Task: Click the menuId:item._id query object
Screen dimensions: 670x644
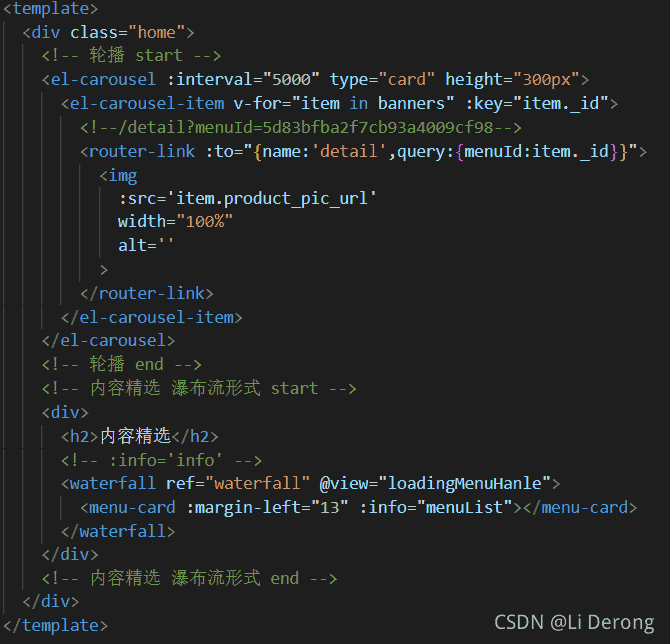Action: (537, 151)
